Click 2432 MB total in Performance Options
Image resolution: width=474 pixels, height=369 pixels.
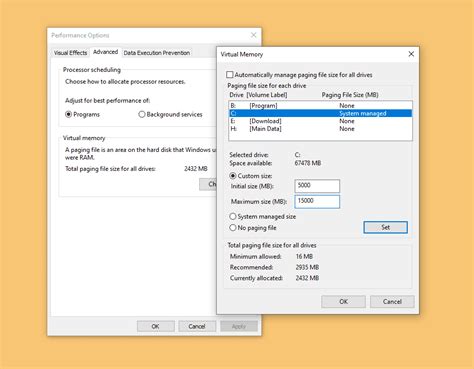(x=196, y=169)
